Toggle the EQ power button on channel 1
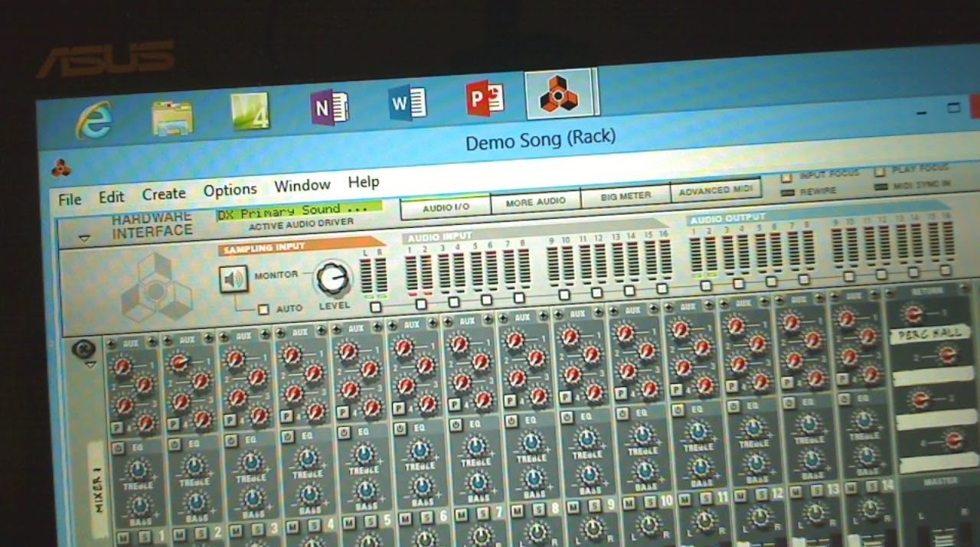The width and height of the screenshot is (980, 547). [x=116, y=446]
